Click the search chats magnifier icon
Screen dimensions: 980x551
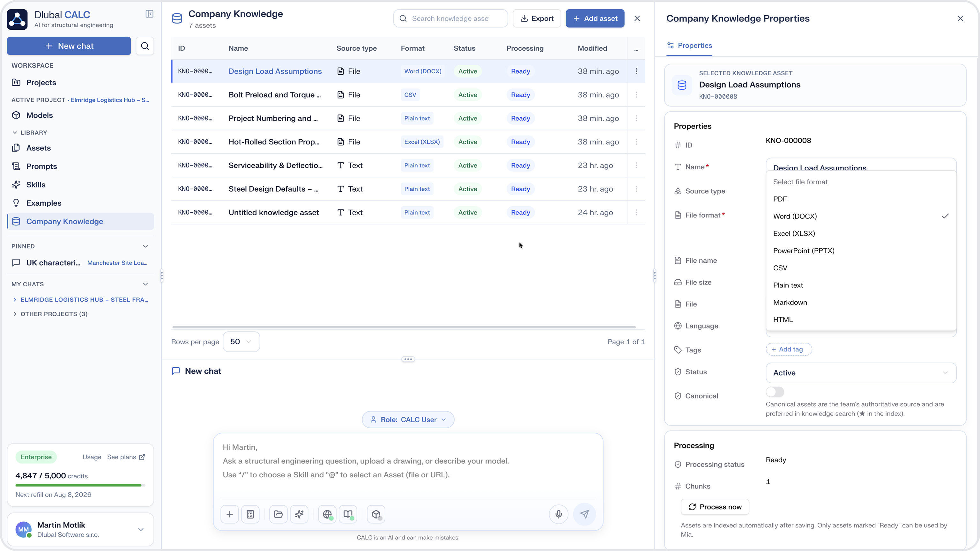point(145,46)
